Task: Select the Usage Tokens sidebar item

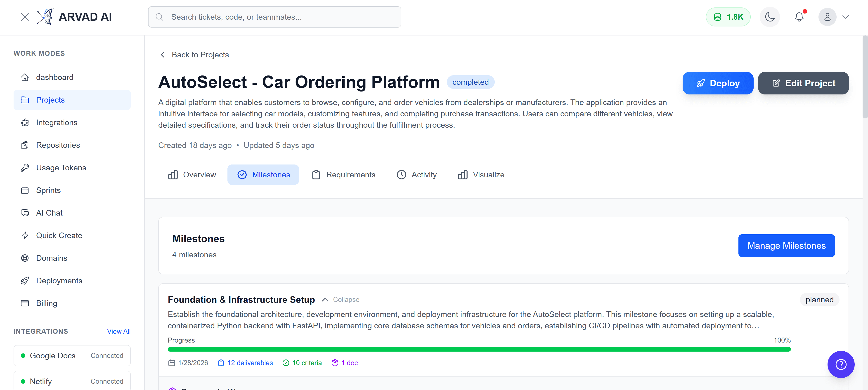Action: 61,167
